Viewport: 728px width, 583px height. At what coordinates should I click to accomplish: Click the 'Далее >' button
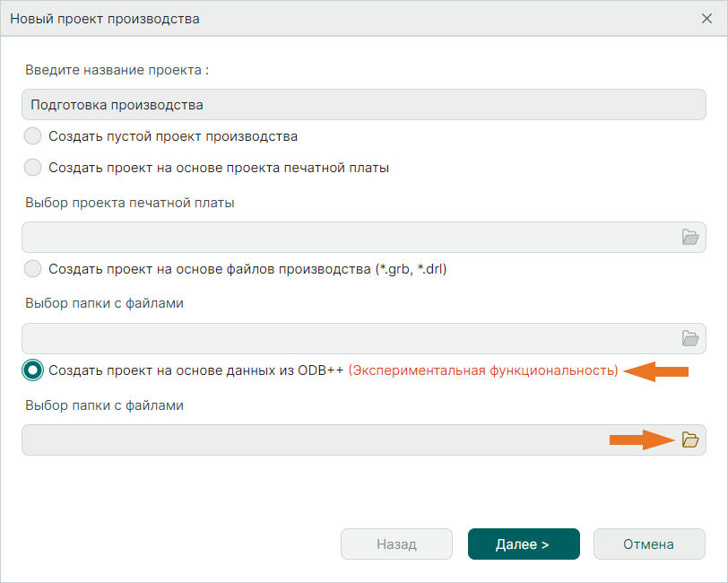pos(524,544)
